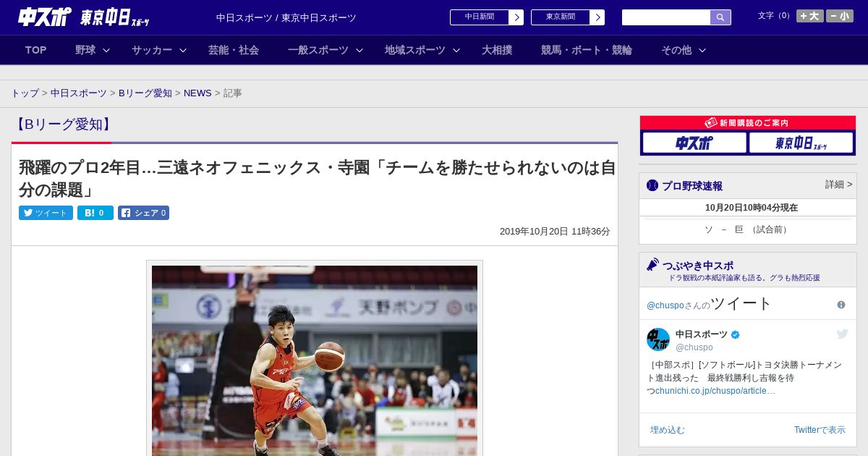The image size is (868, 456).
Task: Click the Twitter widget info icon
Action: (841, 305)
